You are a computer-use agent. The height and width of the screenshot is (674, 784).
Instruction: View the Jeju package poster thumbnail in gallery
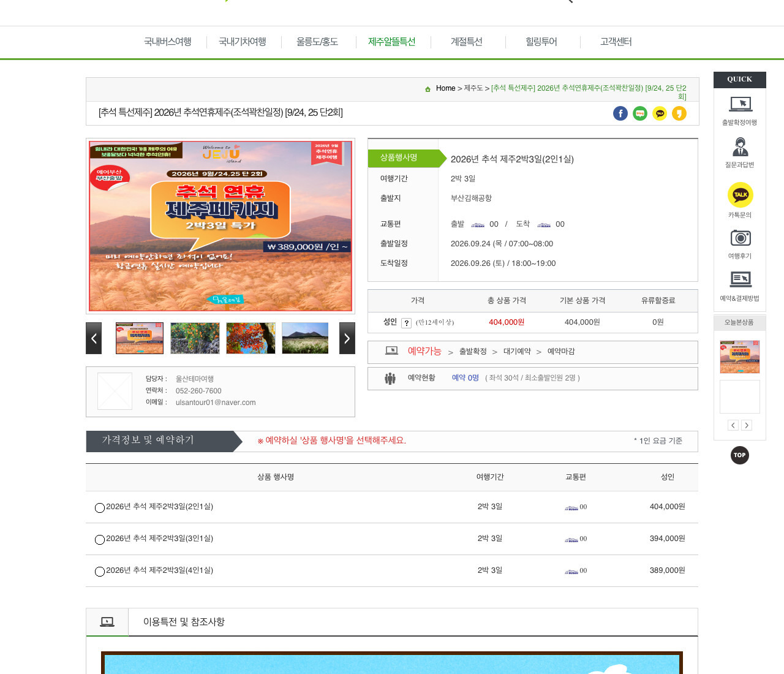(x=140, y=338)
